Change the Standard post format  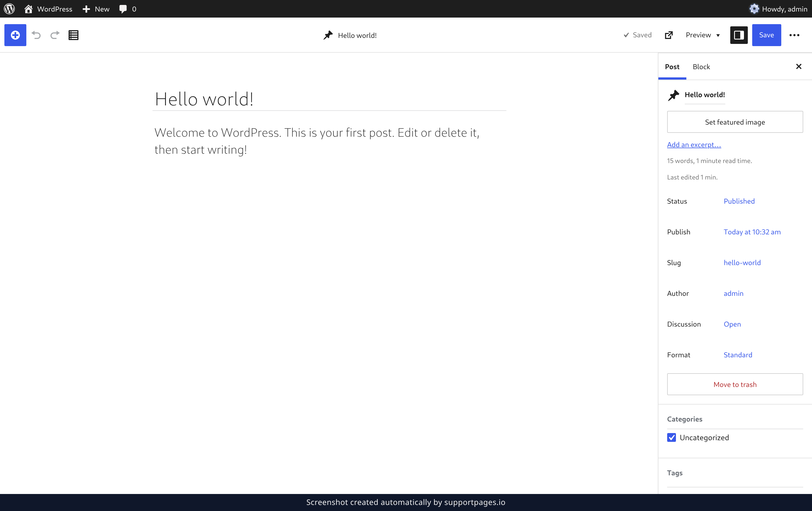[738, 355]
